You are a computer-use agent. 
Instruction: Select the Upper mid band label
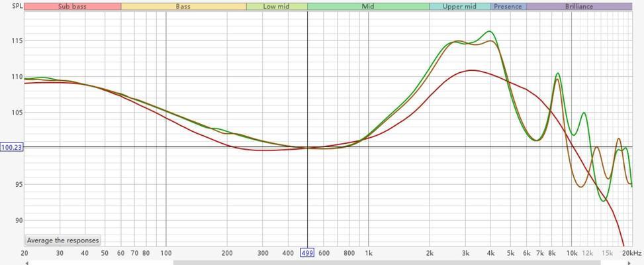click(x=459, y=7)
